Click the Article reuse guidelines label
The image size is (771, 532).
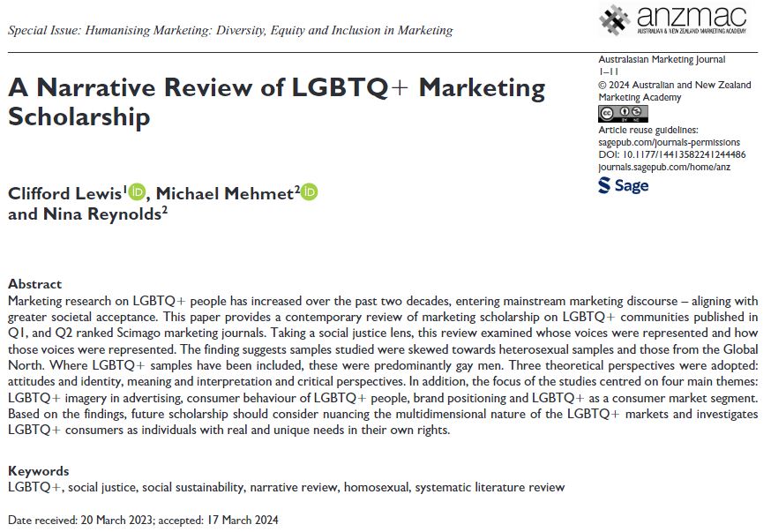[647, 131]
